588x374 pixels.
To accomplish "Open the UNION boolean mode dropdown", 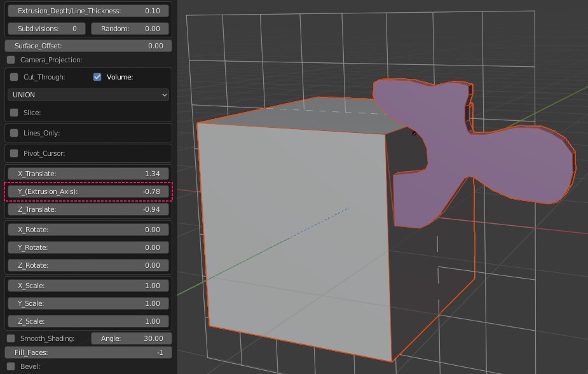I will [88, 95].
